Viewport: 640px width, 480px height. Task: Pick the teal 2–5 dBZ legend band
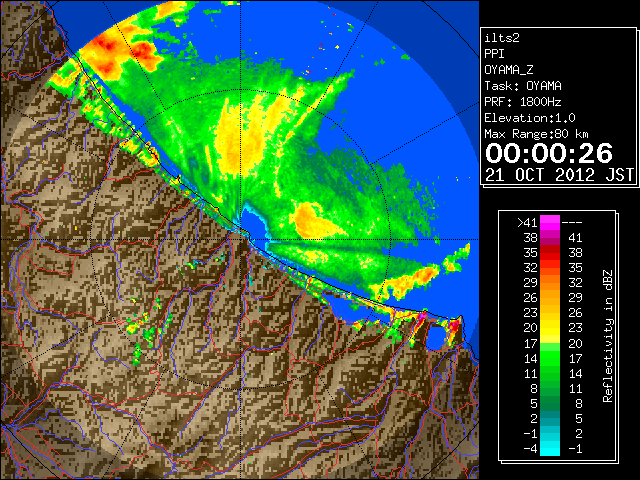pos(550,418)
